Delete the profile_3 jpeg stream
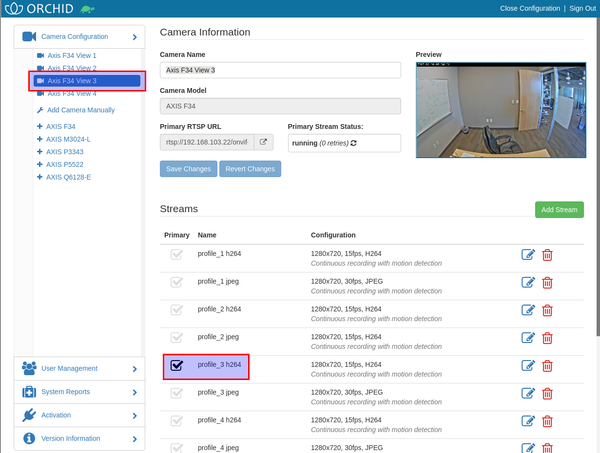Image resolution: width=600 pixels, height=453 pixels. pos(547,394)
